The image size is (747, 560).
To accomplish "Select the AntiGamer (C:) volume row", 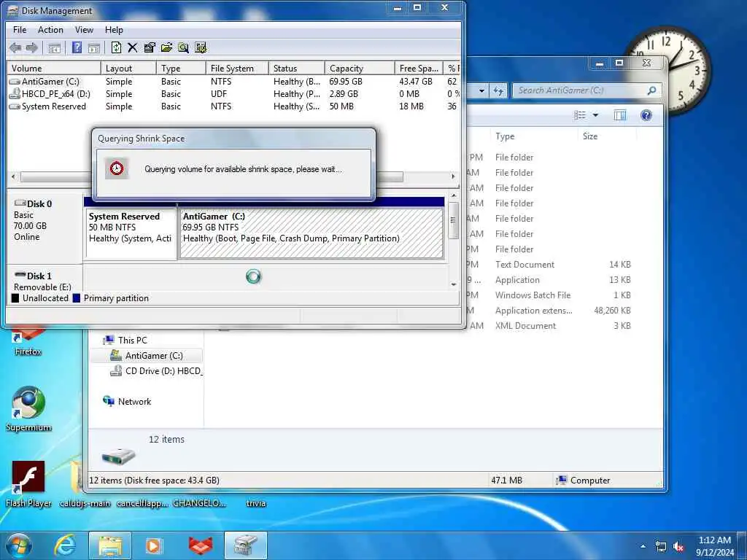I will tap(233, 82).
